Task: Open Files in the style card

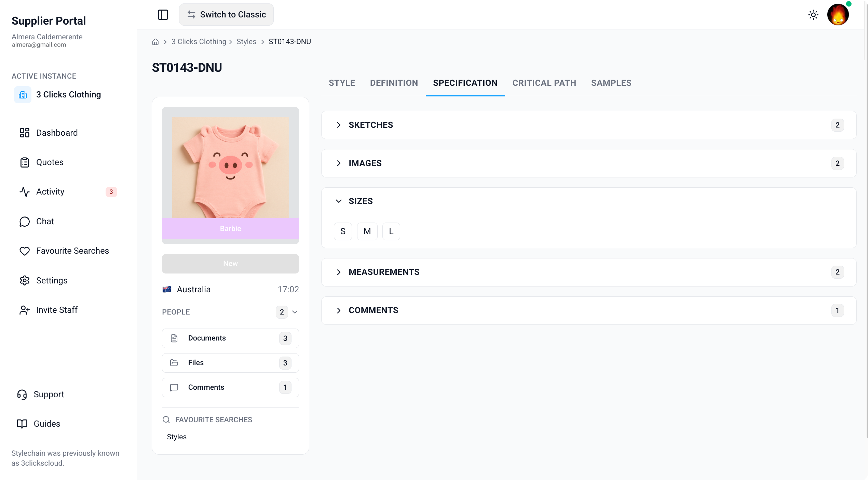Action: pos(230,363)
